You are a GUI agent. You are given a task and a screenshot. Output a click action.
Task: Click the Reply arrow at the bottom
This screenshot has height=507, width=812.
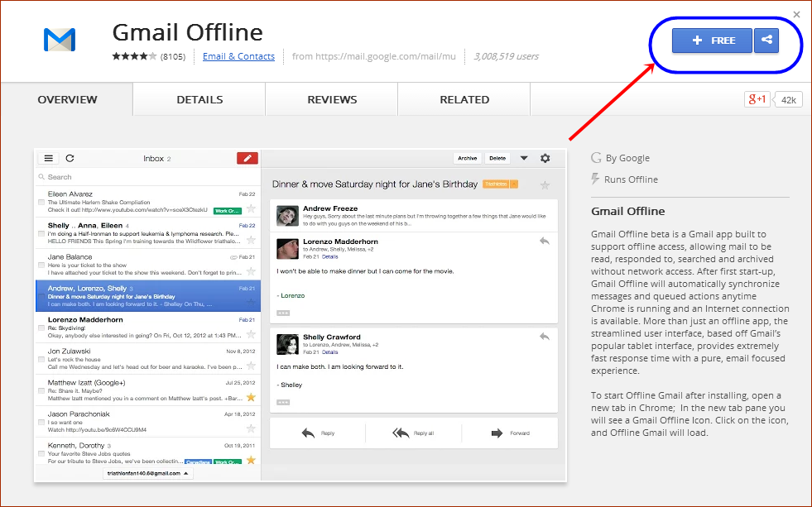[x=308, y=433]
